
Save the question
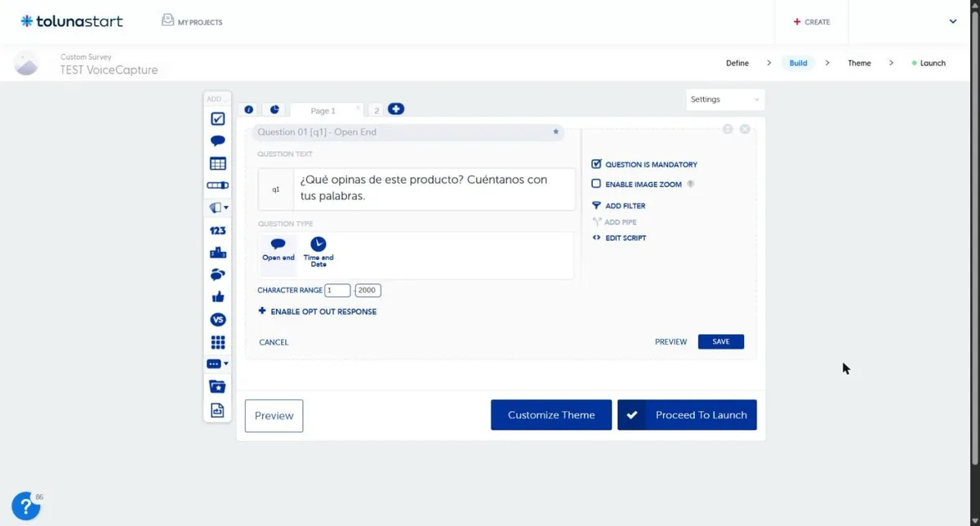pos(721,341)
